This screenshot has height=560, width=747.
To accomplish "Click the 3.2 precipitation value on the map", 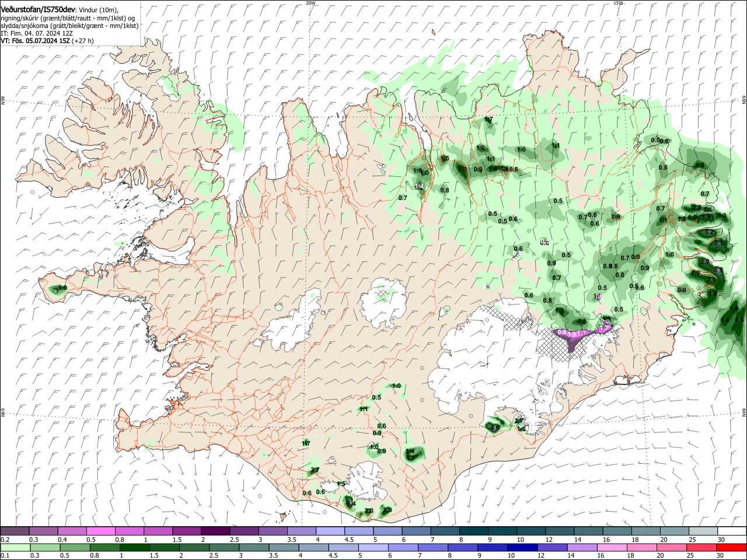I will tap(709, 232).
